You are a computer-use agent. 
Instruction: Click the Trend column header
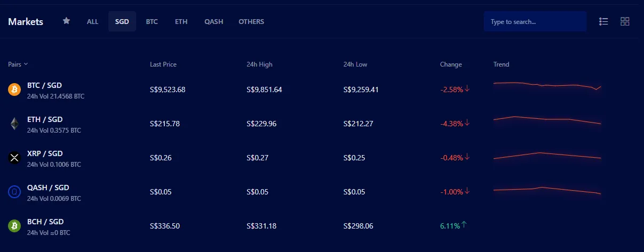coord(502,64)
